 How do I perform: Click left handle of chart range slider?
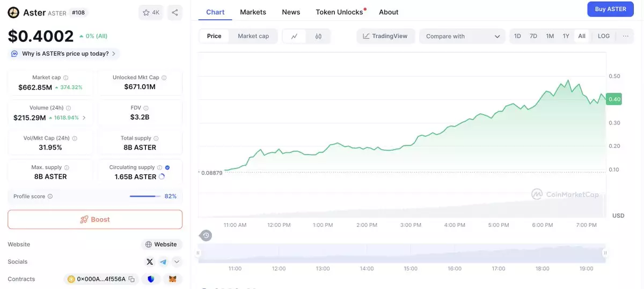[198, 253]
